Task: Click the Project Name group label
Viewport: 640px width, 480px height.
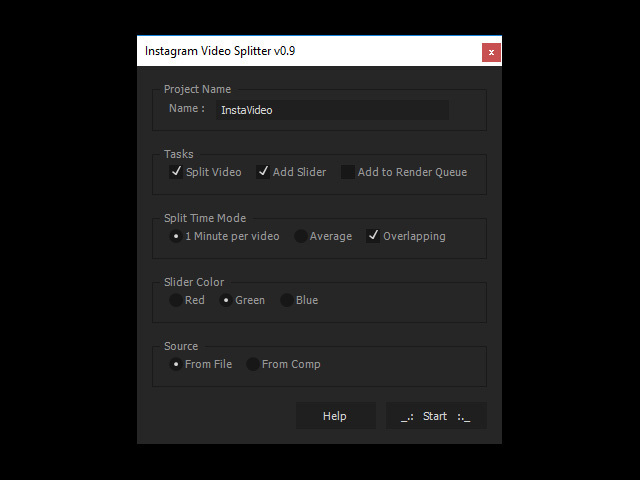Action: tap(197, 89)
